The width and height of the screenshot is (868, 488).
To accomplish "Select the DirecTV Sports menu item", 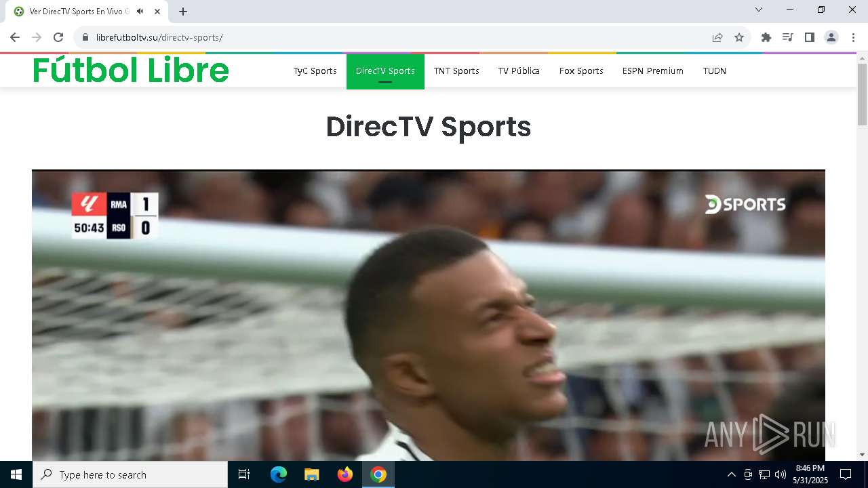I will point(385,71).
